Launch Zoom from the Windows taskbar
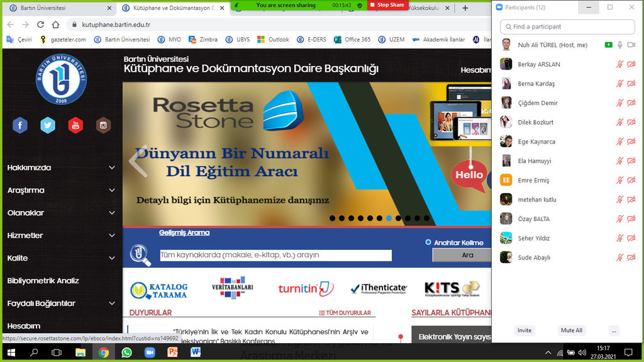The image size is (644, 362). 150,353
